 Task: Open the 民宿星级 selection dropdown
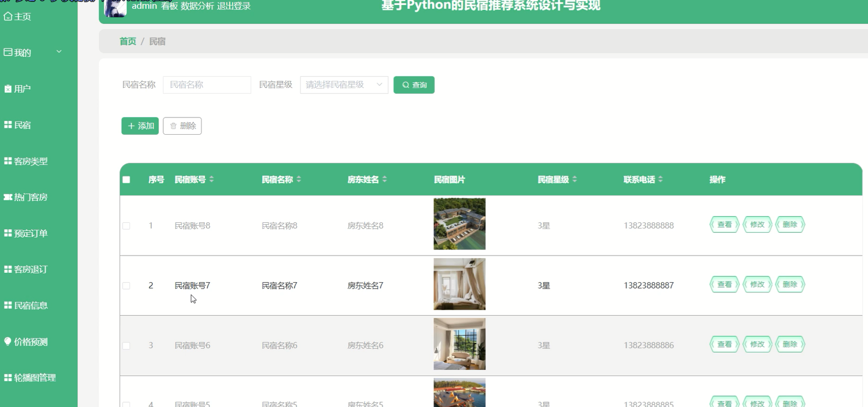344,85
